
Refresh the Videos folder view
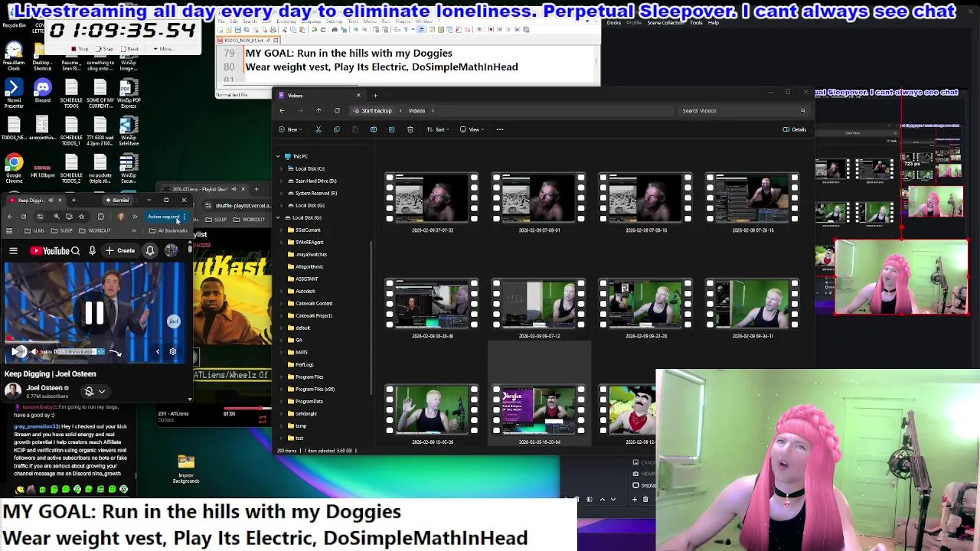point(337,111)
